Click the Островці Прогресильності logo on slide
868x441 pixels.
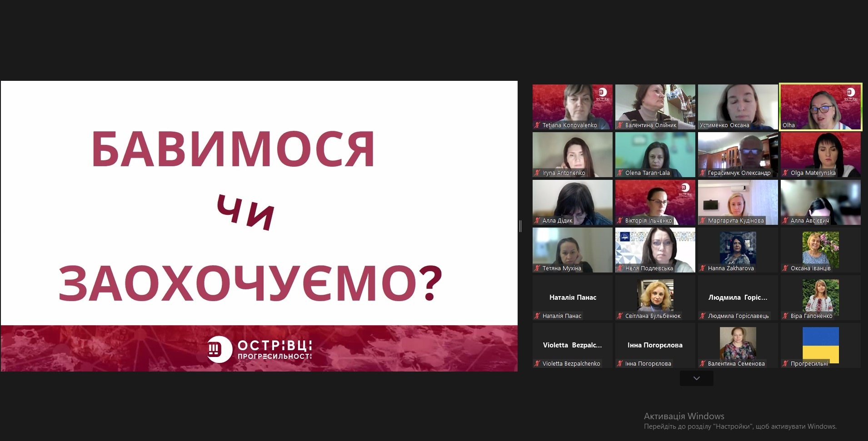[x=259, y=350]
